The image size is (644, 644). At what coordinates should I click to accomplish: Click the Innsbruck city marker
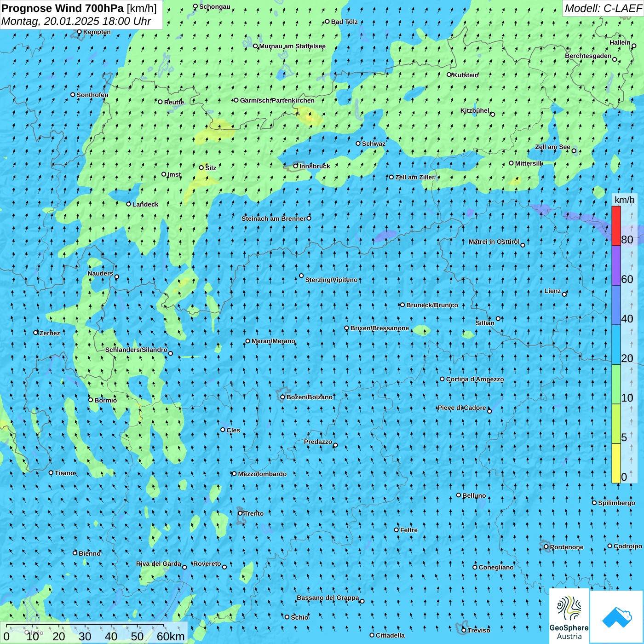coord(296,166)
